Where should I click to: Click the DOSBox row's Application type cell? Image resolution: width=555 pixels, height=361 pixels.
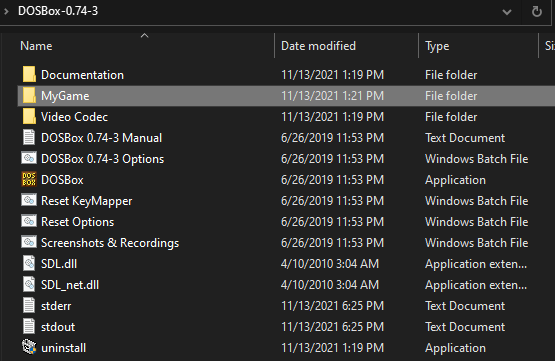pyautogui.click(x=455, y=180)
